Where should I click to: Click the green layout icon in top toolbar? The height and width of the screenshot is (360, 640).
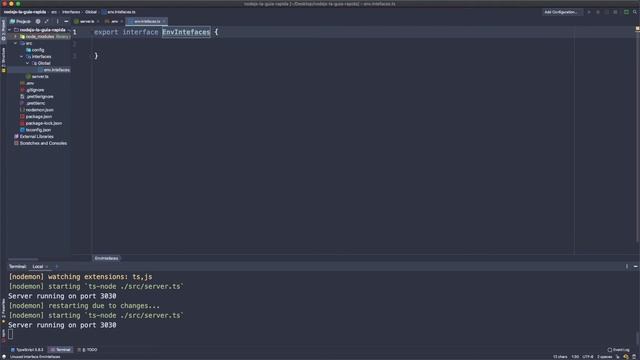click(x=626, y=12)
